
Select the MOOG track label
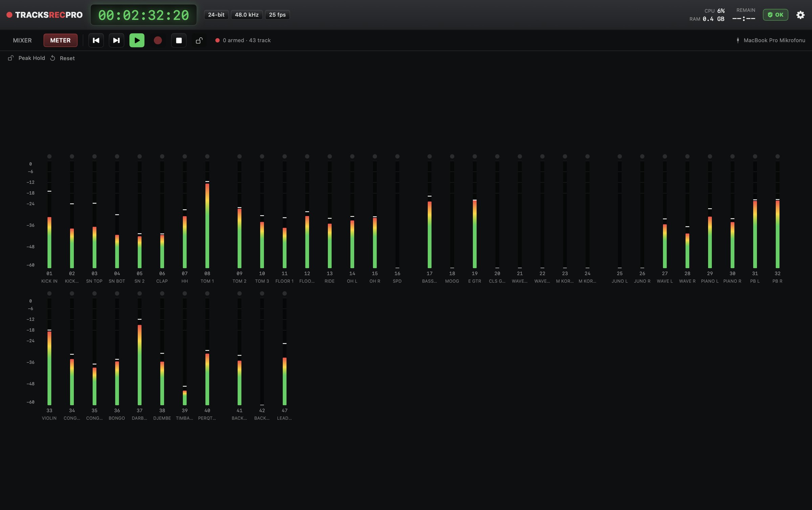pyautogui.click(x=452, y=281)
